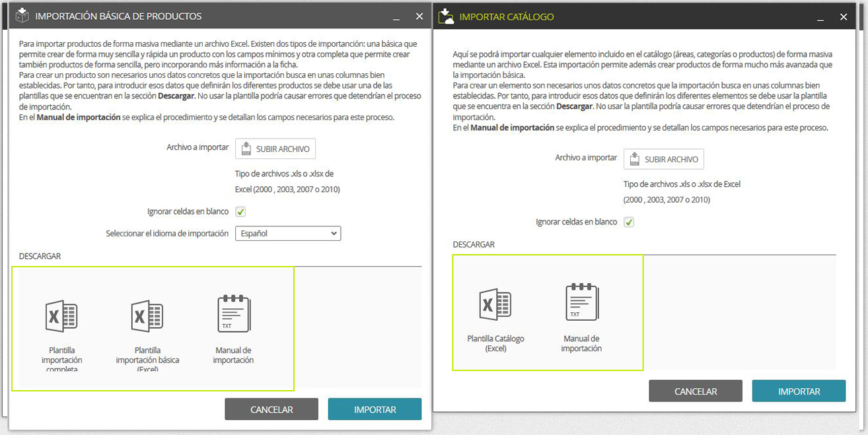Open the Plantilla importación completa Excel icon
868x435 pixels.
click(x=61, y=316)
